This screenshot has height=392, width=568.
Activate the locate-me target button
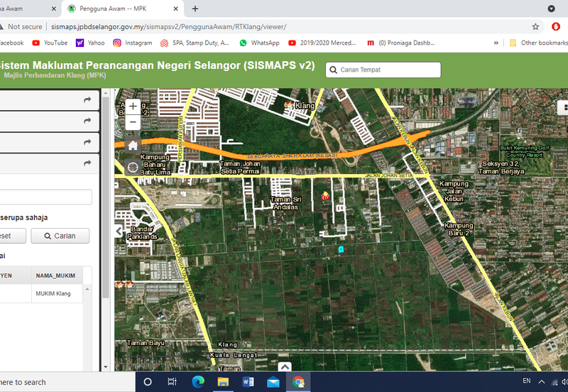[133, 168]
